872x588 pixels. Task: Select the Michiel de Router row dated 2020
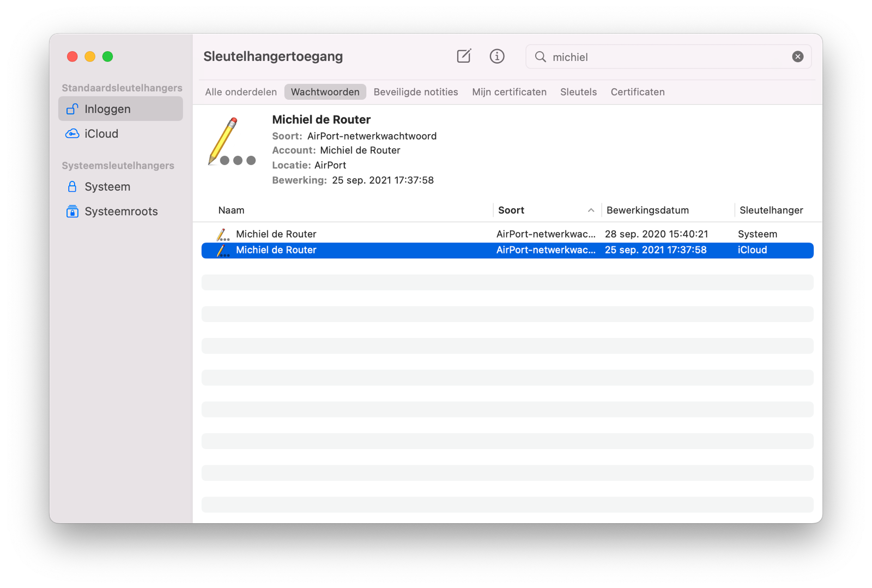tap(507, 234)
